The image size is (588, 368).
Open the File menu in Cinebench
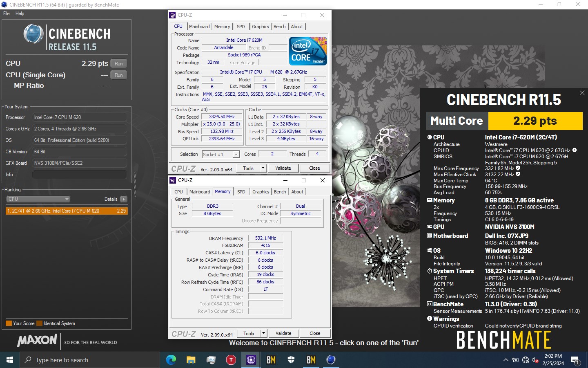click(6, 13)
